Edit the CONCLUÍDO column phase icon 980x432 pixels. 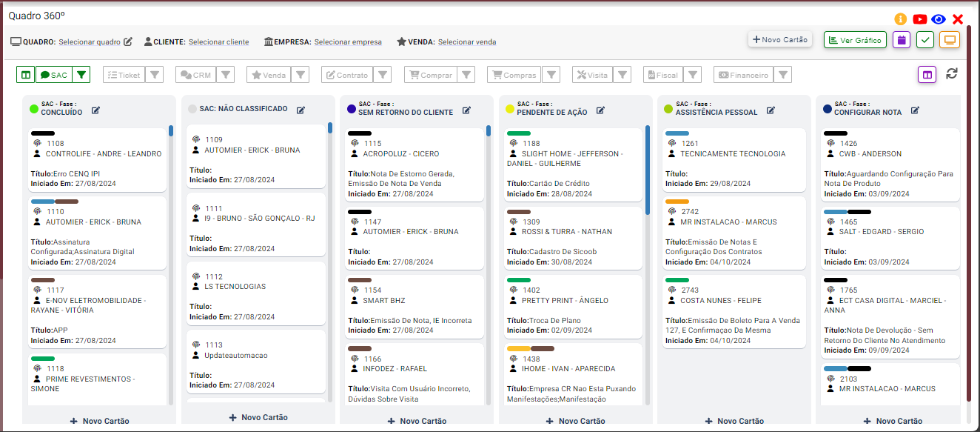(96, 110)
